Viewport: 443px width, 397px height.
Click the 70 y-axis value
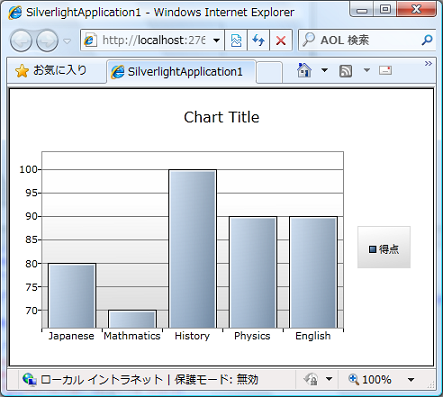(x=32, y=310)
